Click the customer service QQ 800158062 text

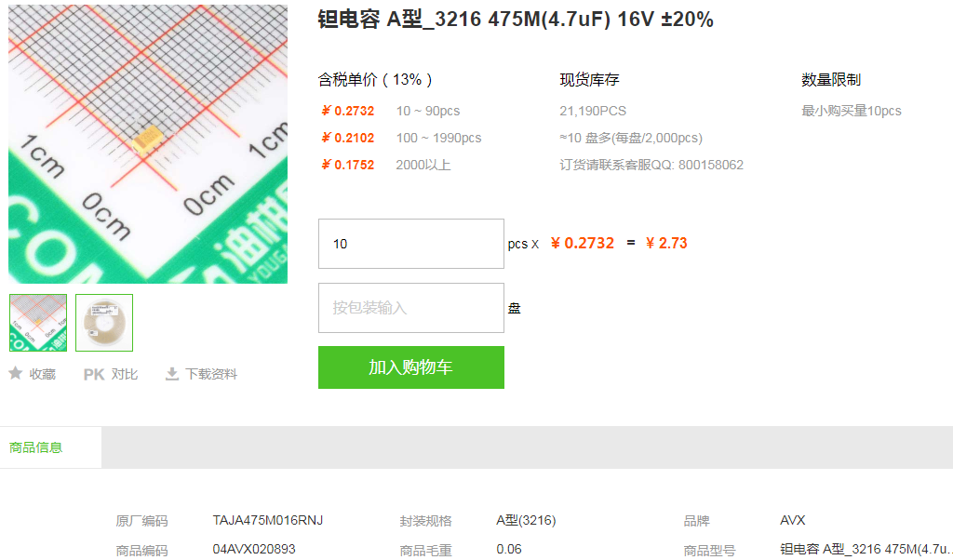(651, 165)
